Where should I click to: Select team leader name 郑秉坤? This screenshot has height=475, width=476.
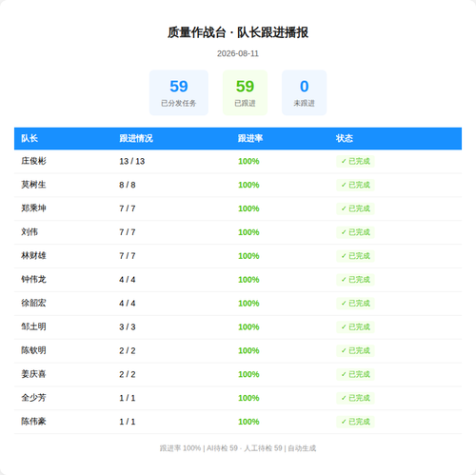click(33, 208)
